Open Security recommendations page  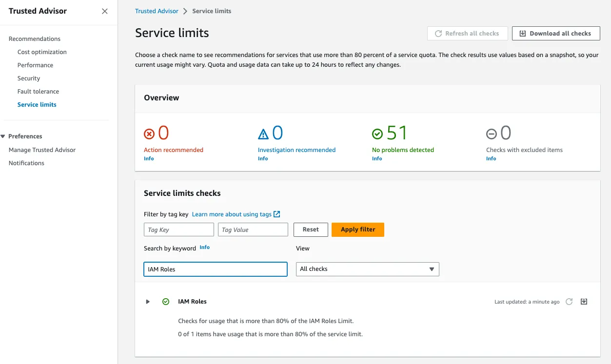[29, 78]
